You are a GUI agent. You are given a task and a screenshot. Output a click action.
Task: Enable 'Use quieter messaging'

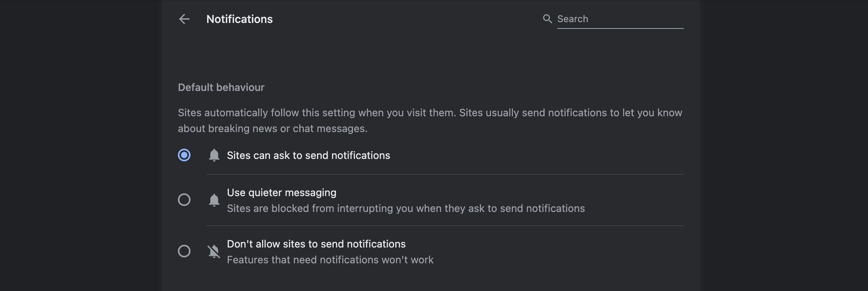(184, 200)
